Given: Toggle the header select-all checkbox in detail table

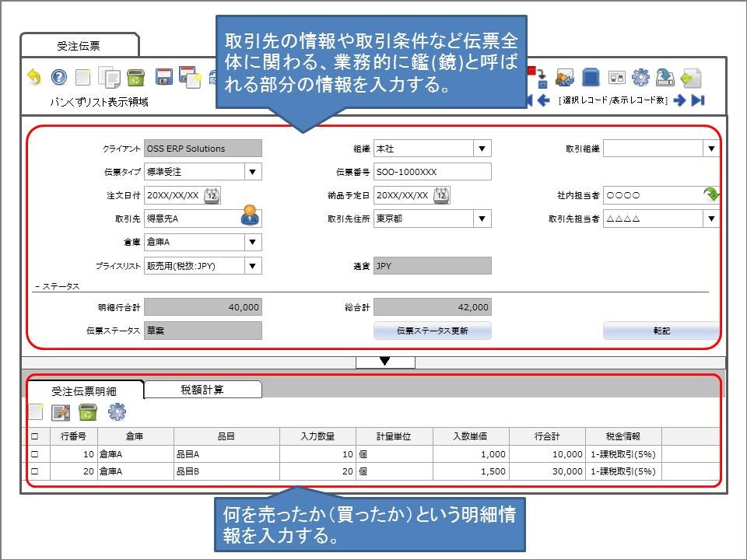Looking at the screenshot, I should pyautogui.click(x=34, y=436).
